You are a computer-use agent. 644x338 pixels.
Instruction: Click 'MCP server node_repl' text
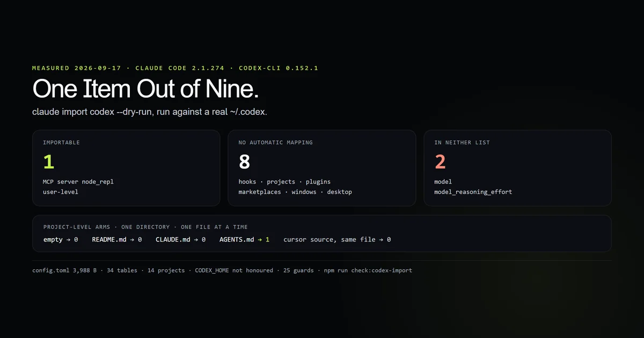point(78,182)
